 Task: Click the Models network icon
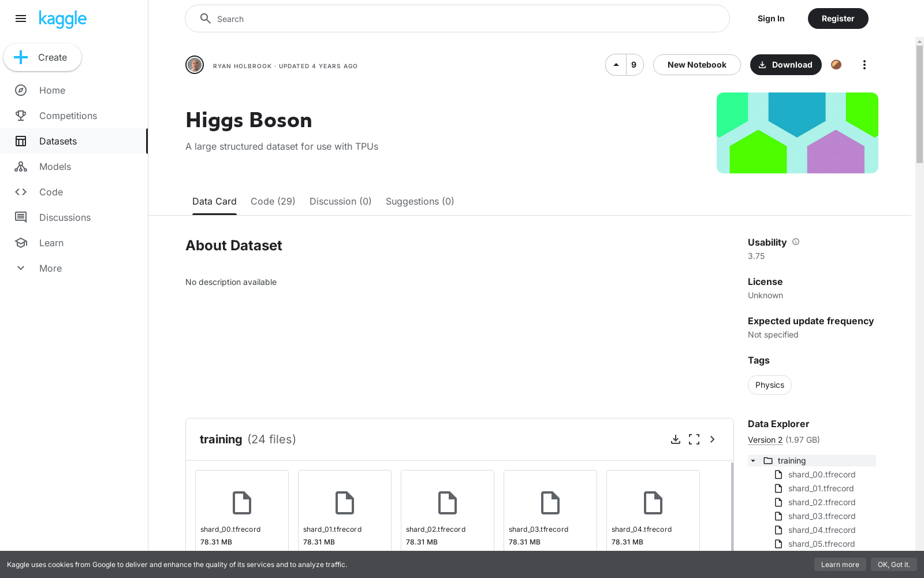(x=21, y=166)
